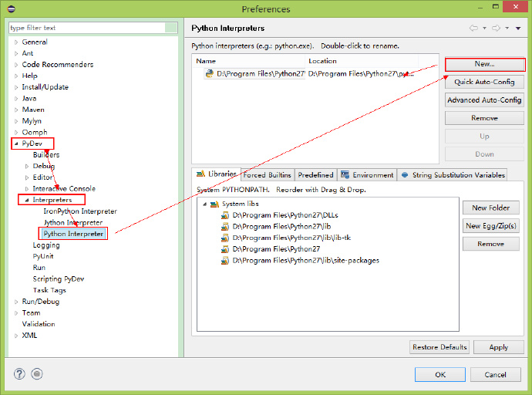532x395 pixels.
Task: Collapse the PyDev tree node
Action: pos(16,143)
